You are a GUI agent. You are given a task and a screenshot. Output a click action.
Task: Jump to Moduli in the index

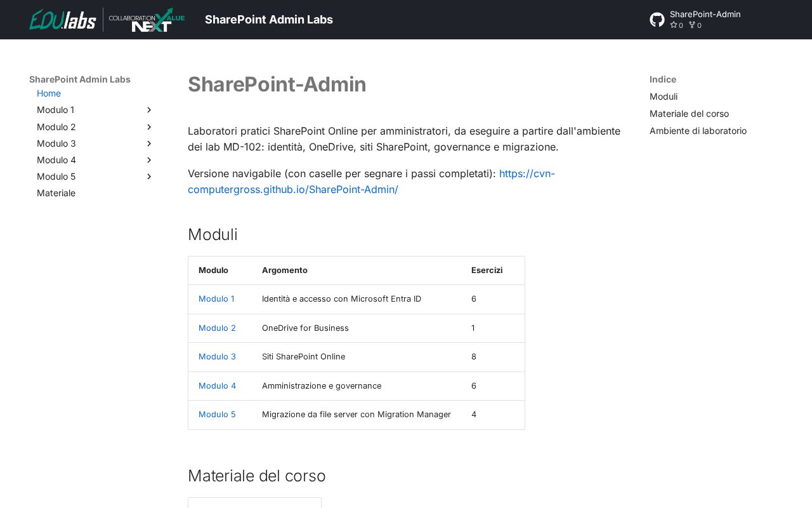[664, 97]
